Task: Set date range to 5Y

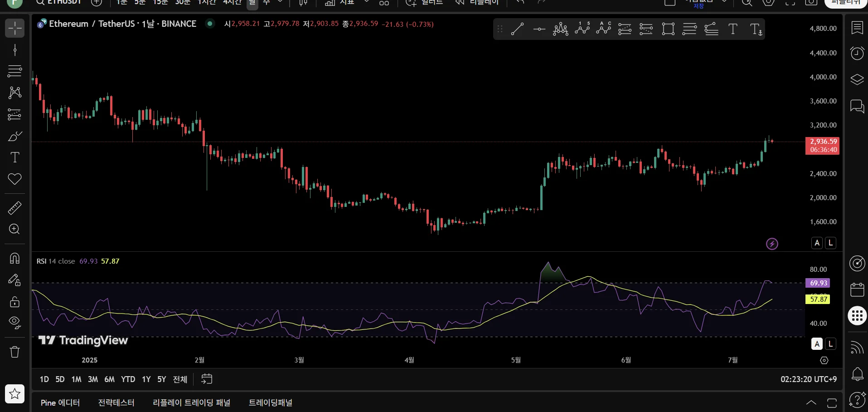Action: [162, 379]
